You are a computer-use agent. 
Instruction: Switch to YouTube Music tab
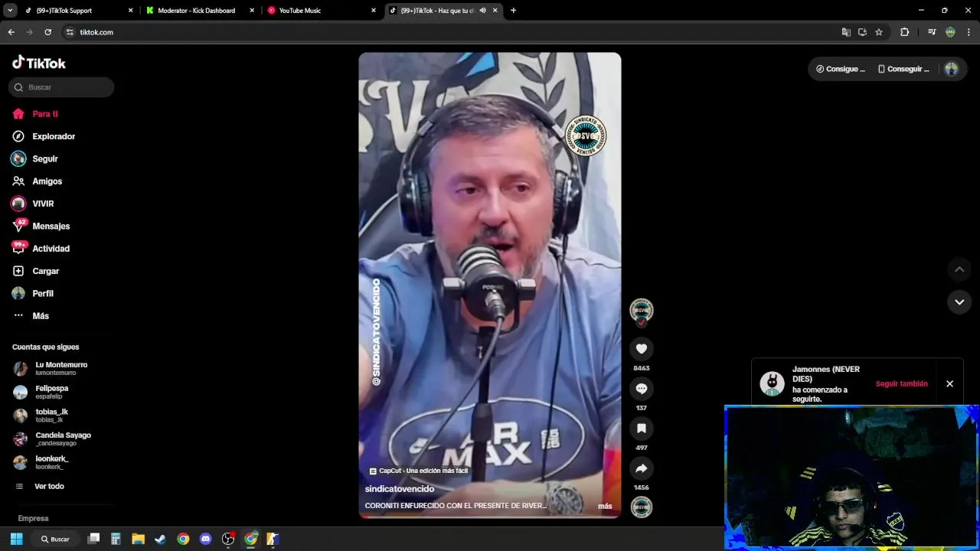point(322,11)
